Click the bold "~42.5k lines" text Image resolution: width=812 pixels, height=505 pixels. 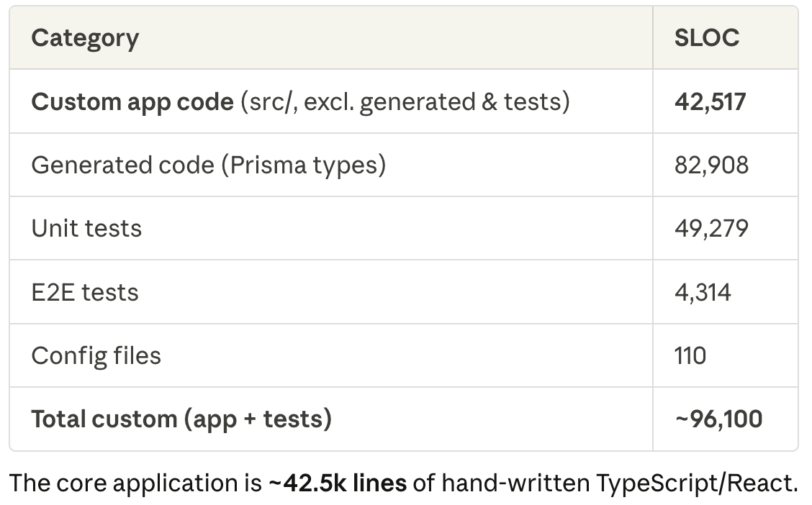coord(337,483)
